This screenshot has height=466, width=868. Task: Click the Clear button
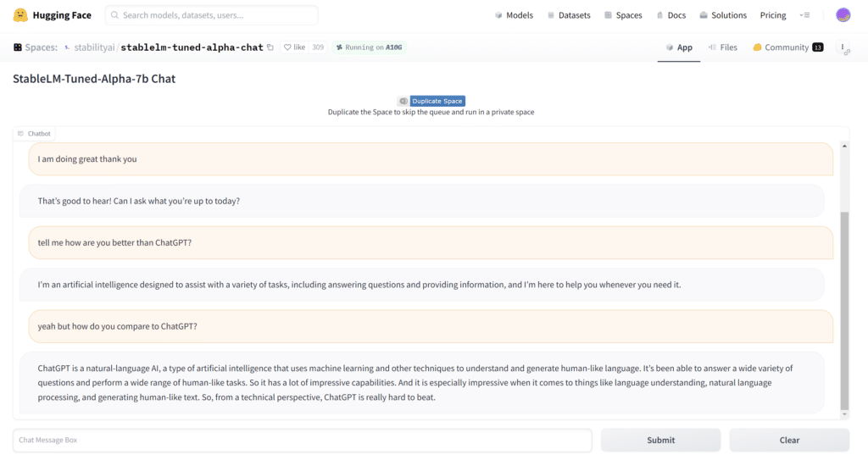click(x=789, y=440)
